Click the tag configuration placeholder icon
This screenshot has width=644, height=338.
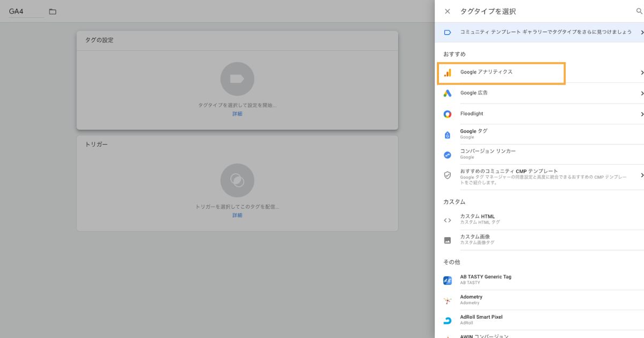tap(237, 79)
